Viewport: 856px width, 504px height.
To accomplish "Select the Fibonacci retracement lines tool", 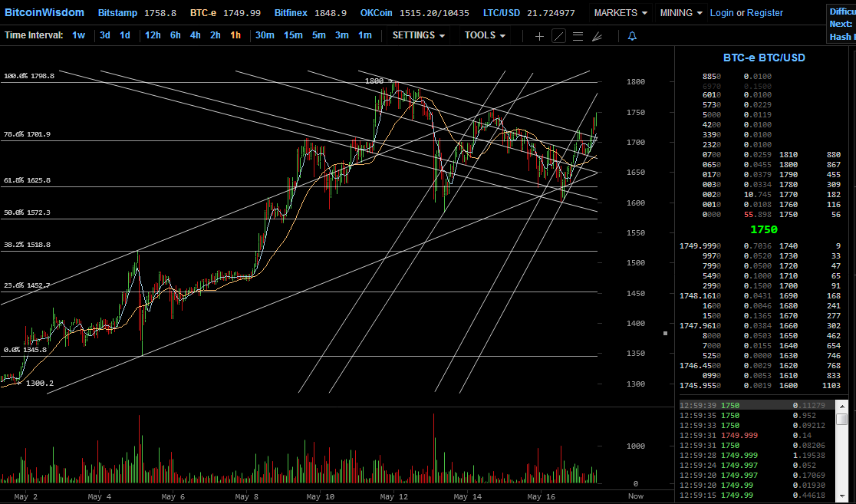I will pos(578,36).
